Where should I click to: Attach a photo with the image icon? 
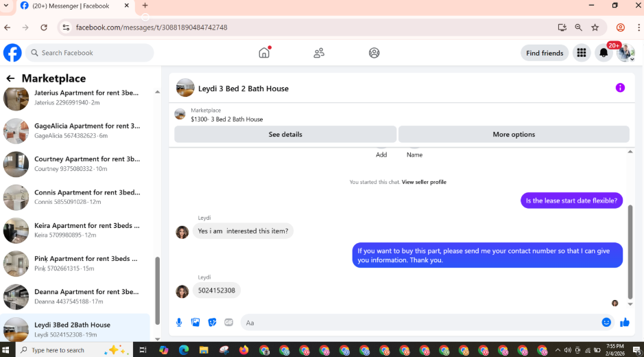pos(195,323)
